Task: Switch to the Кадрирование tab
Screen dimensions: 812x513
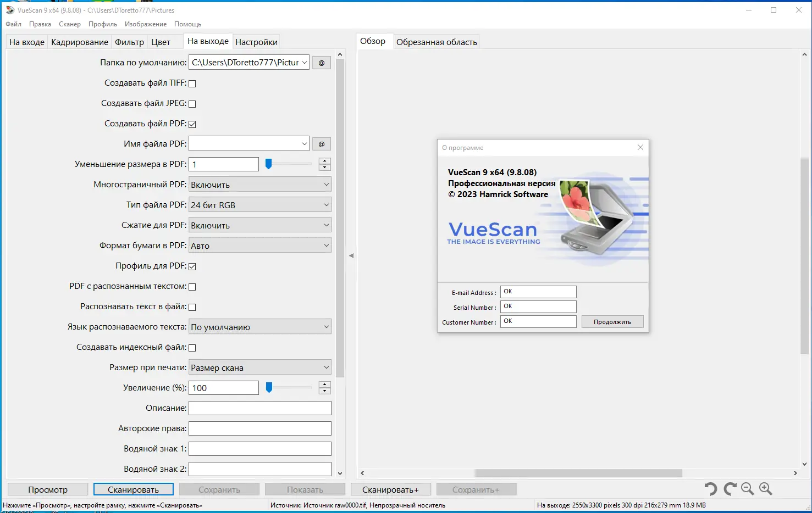Action: point(80,41)
